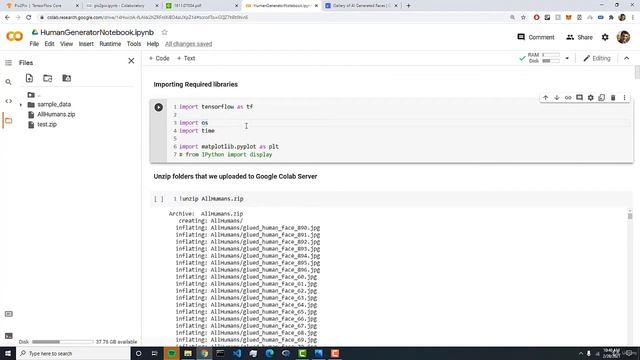Image resolution: width=640 pixels, height=360 pixels.
Task: Open Edit menu
Action: (49, 44)
